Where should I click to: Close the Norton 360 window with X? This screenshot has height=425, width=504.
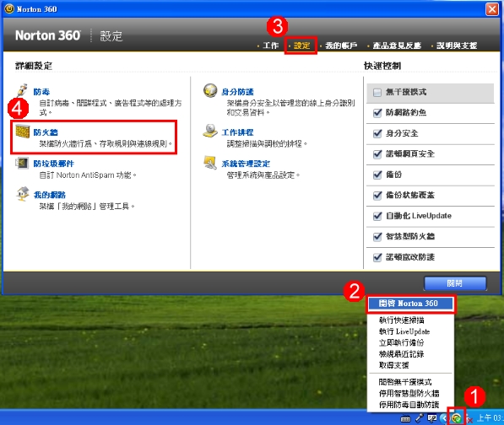coord(492,9)
